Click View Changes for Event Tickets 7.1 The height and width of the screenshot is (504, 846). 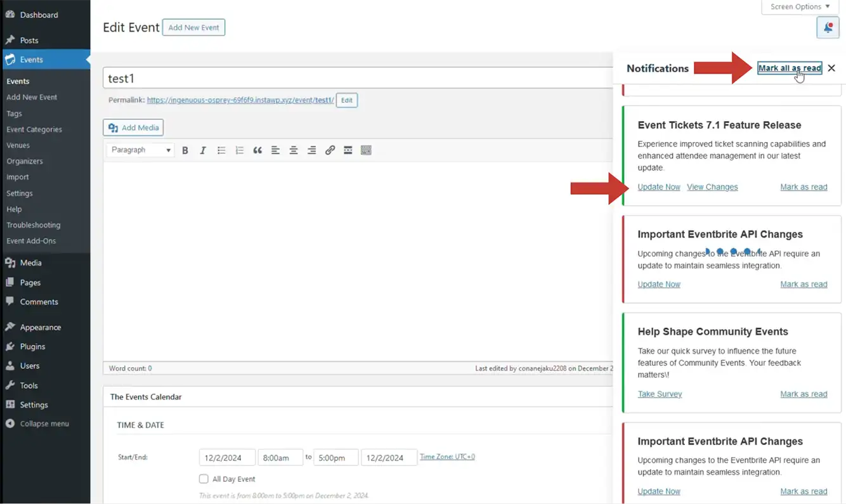712,187
